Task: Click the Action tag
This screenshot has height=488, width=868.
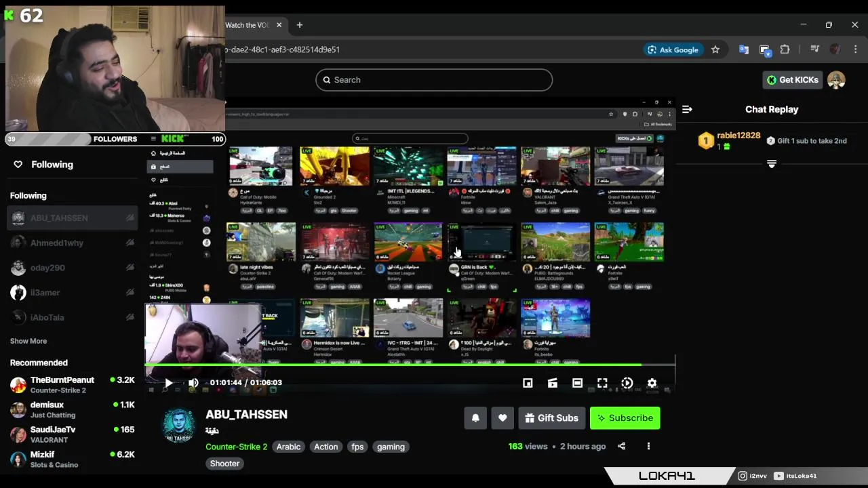Action: tap(325, 447)
